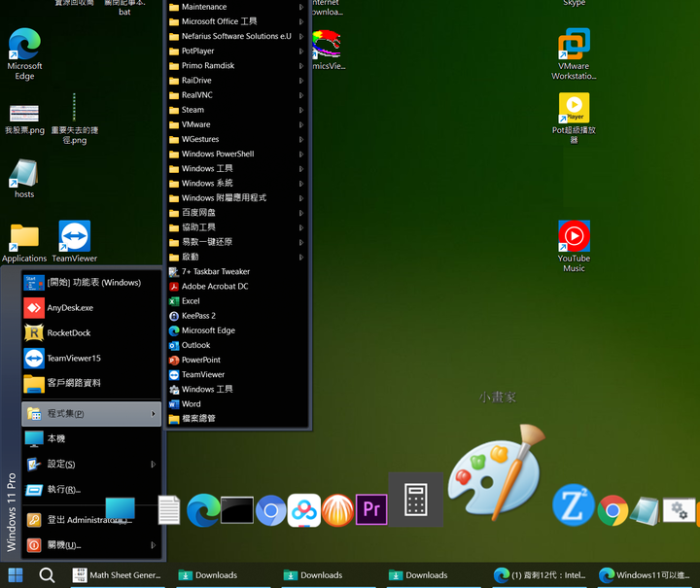Screen dimensions: 700x588
Task: Select 登出 Administrator entry
Action: [91, 520]
